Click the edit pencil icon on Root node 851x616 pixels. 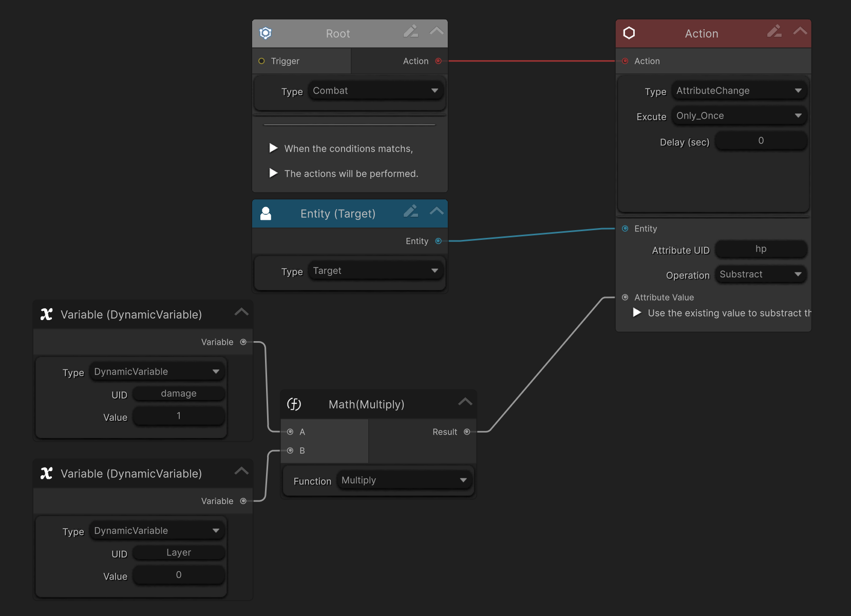410,32
